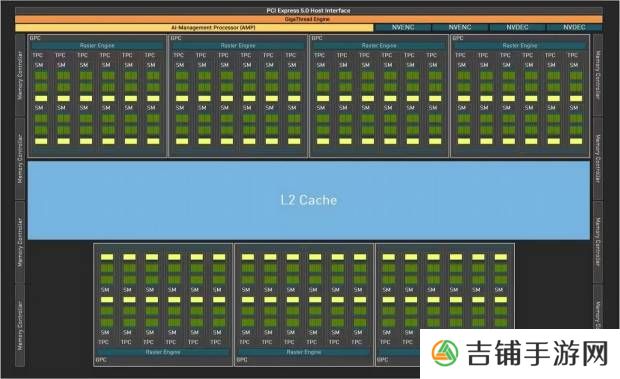Click the orange GigaThread Engine bar
This screenshot has height=379, width=620.
[x=309, y=19]
